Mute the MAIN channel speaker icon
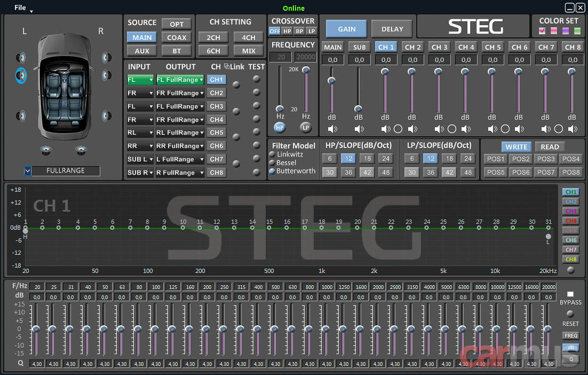 pos(332,129)
